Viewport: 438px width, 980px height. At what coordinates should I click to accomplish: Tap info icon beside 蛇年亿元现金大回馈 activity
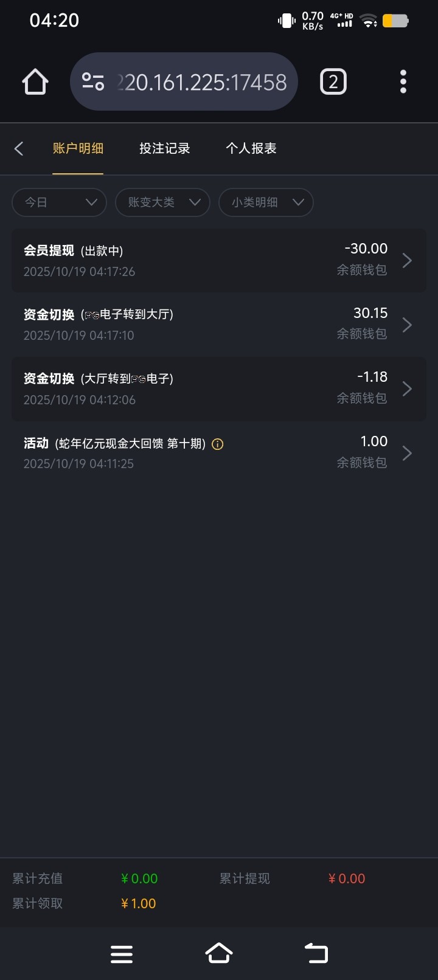click(217, 444)
